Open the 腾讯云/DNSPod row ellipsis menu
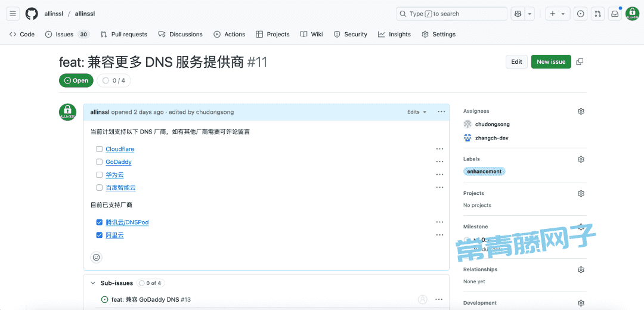 pyautogui.click(x=439, y=222)
